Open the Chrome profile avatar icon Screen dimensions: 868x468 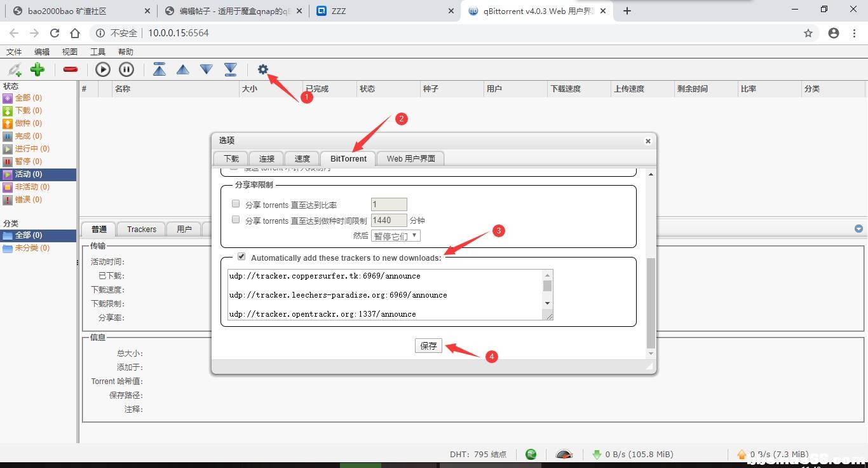coord(834,33)
